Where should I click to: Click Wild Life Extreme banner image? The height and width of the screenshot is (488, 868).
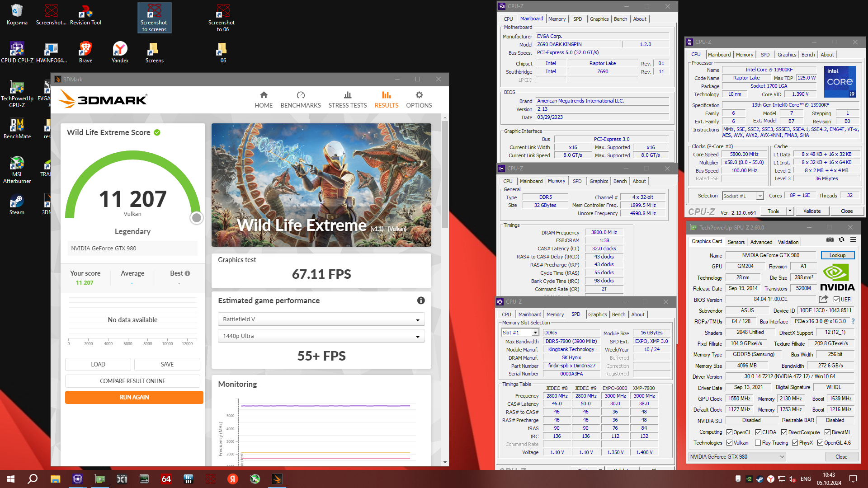(x=321, y=185)
